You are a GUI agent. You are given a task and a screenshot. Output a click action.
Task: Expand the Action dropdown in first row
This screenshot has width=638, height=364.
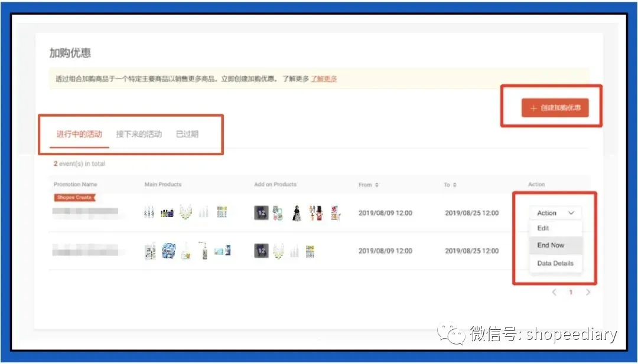555,213
